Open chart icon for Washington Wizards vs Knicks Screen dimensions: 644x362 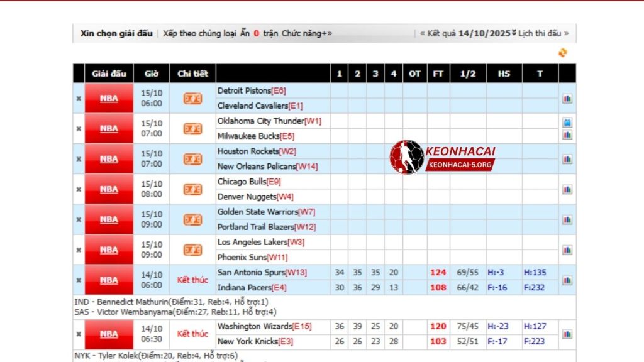(x=568, y=334)
